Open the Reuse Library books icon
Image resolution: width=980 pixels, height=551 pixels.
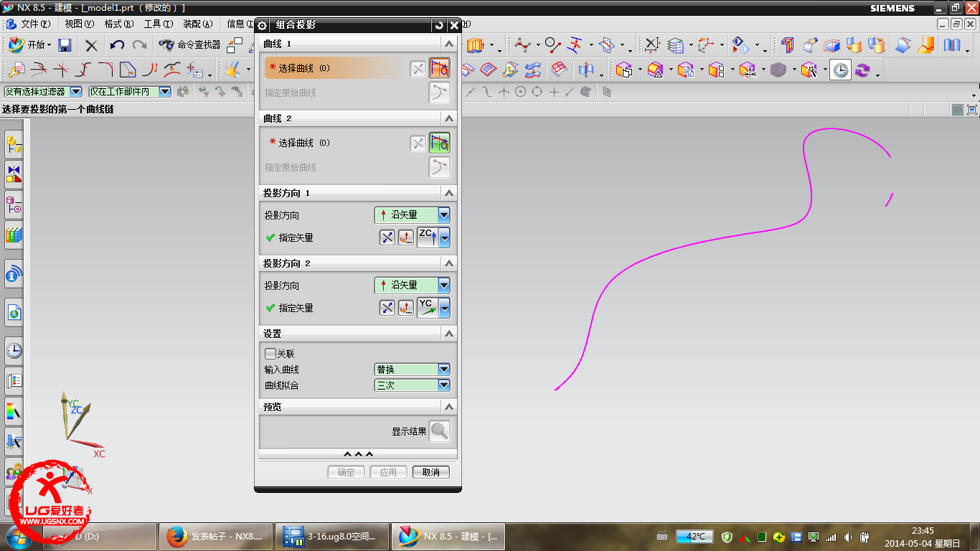click(x=14, y=234)
